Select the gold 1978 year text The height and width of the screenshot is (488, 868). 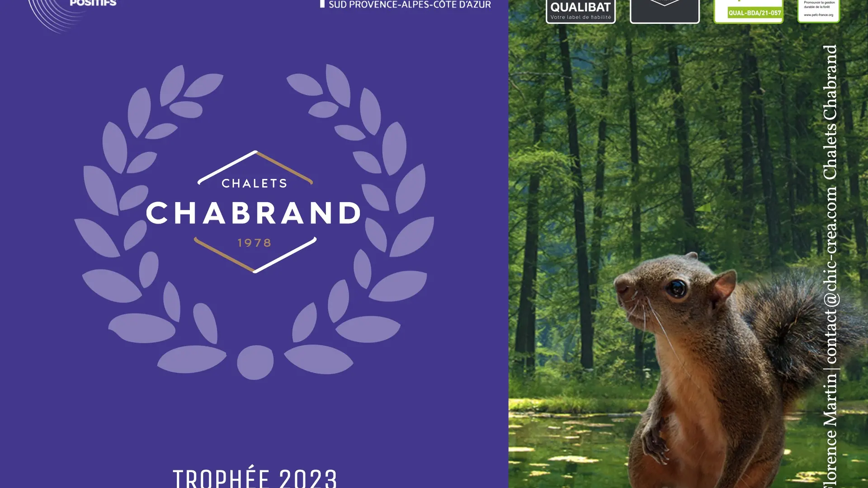255,243
